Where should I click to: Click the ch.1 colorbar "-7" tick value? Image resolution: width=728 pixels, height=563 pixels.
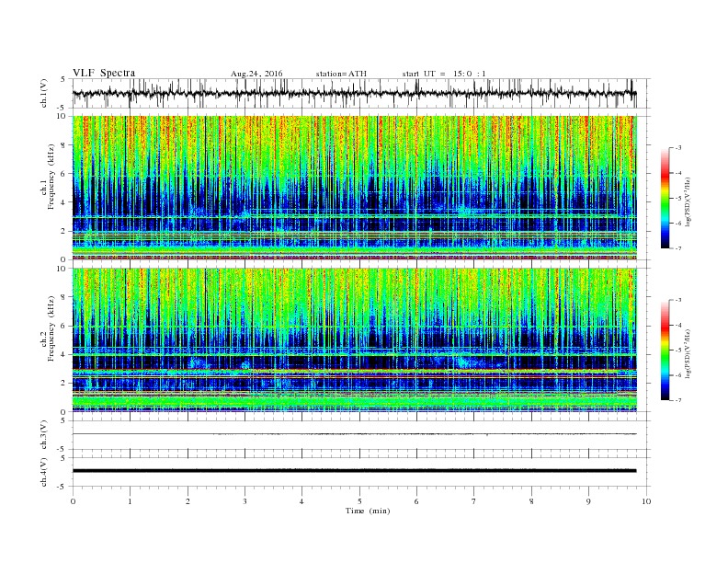pyautogui.click(x=678, y=248)
